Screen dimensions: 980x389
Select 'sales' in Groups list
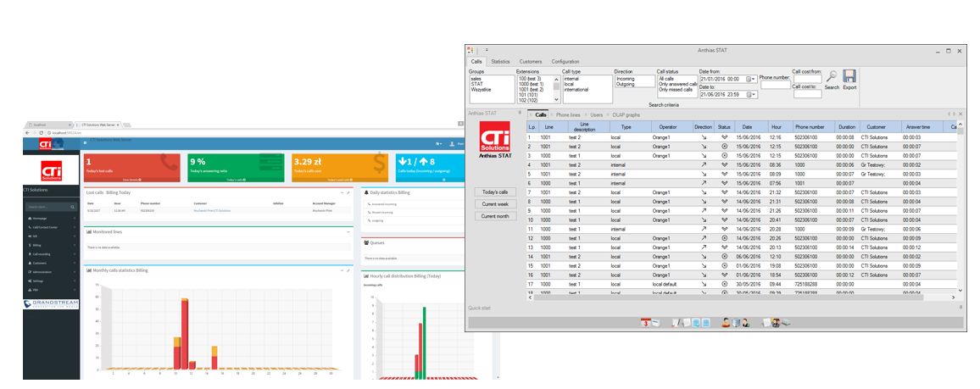pyautogui.click(x=476, y=80)
